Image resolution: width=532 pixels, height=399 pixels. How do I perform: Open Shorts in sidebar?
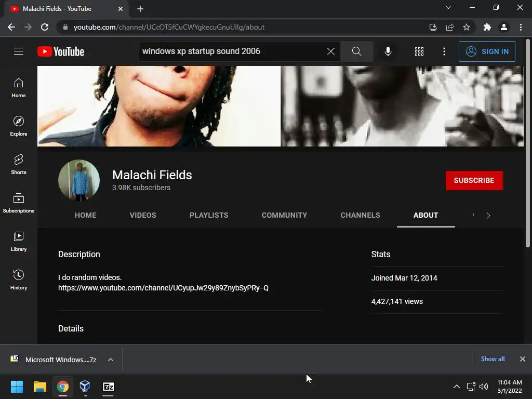point(19,165)
